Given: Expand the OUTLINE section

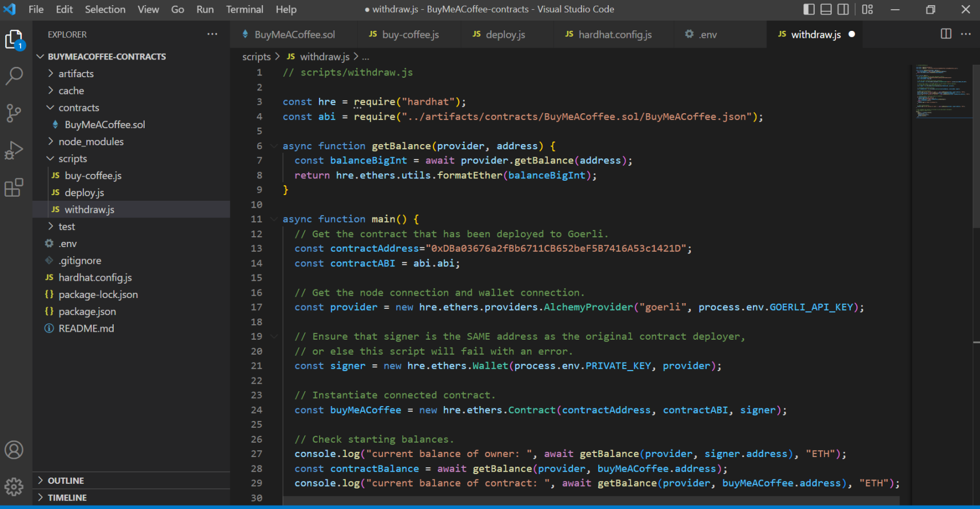Looking at the screenshot, I should click(x=66, y=481).
